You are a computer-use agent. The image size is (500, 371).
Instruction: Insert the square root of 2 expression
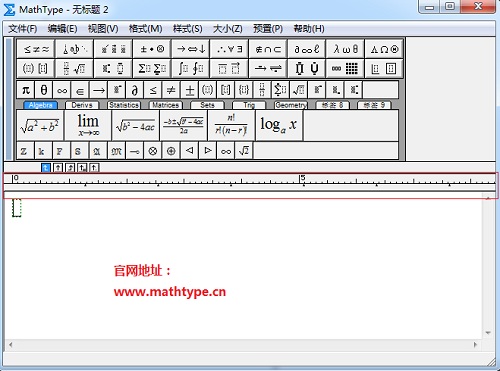pyautogui.click(x=244, y=151)
